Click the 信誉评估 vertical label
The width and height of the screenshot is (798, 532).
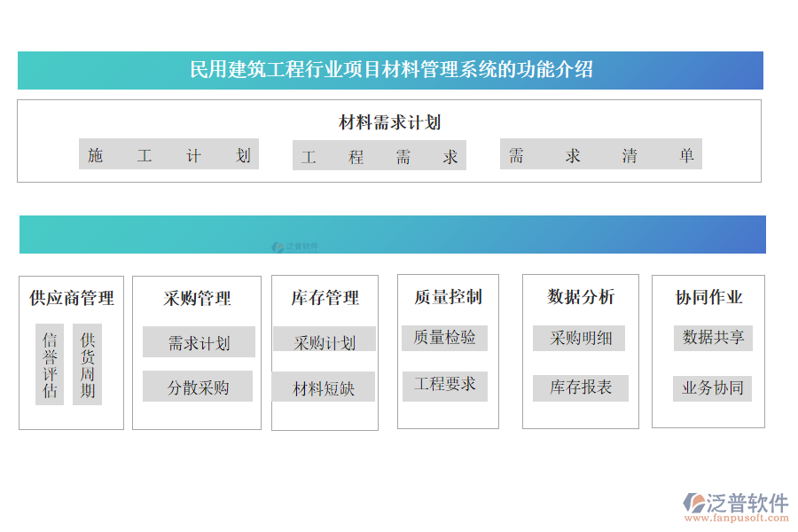pos(50,364)
